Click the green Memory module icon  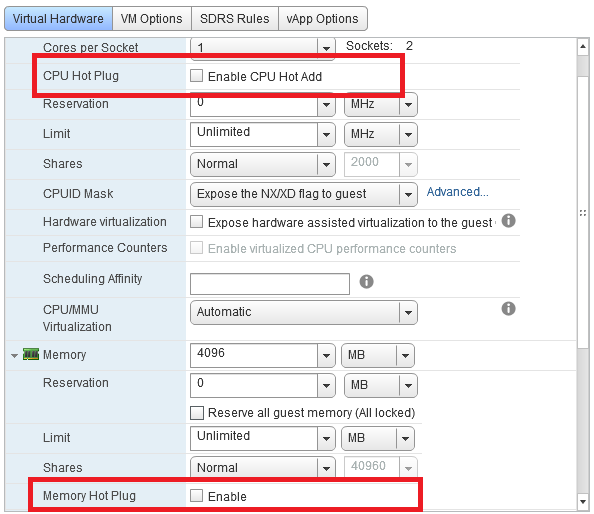click(31, 354)
